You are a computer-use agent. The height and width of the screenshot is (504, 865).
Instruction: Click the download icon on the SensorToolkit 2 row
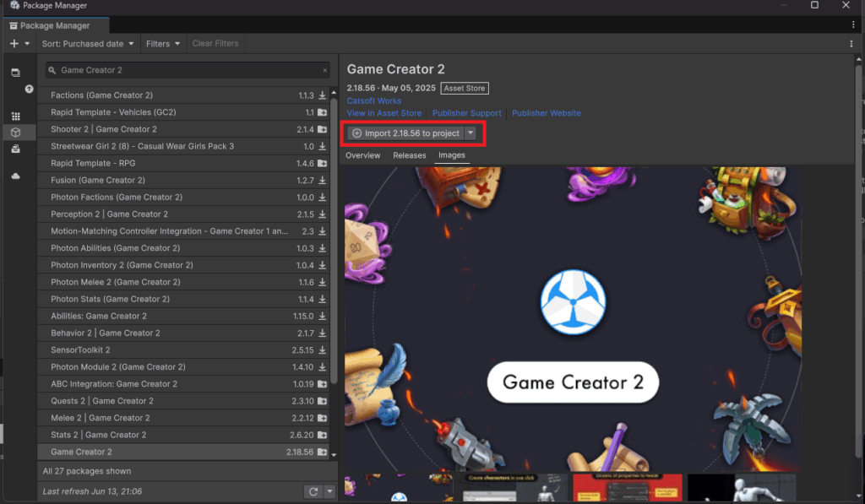click(x=322, y=350)
